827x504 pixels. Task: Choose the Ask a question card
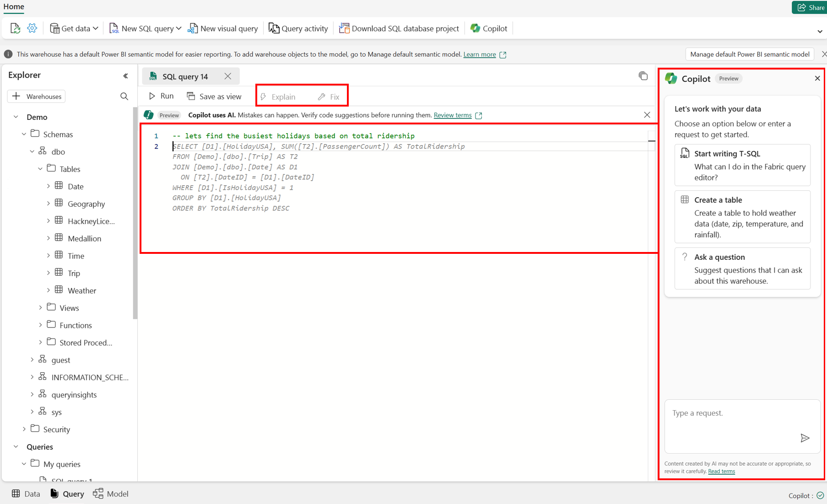742,268
